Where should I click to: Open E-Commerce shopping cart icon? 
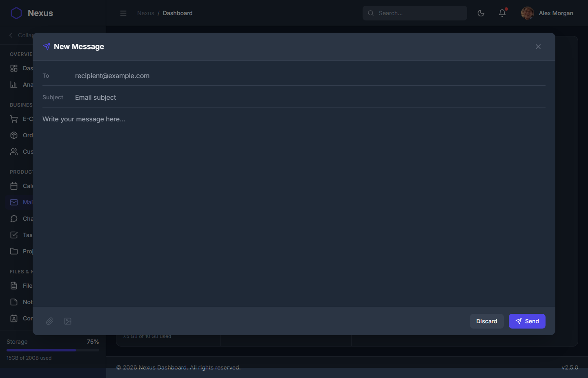[14, 119]
